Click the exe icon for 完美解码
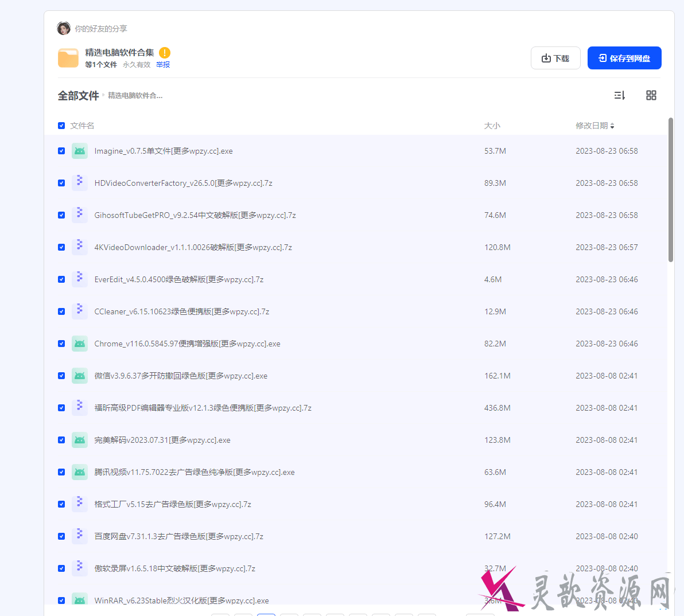Image resolution: width=684 pixels, height=616 pixels. (x=79, y=440)
